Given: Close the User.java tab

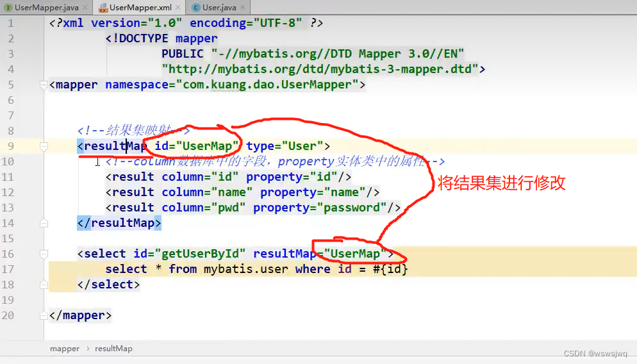Looking at the screenshot, I should [x=242, y=7].
